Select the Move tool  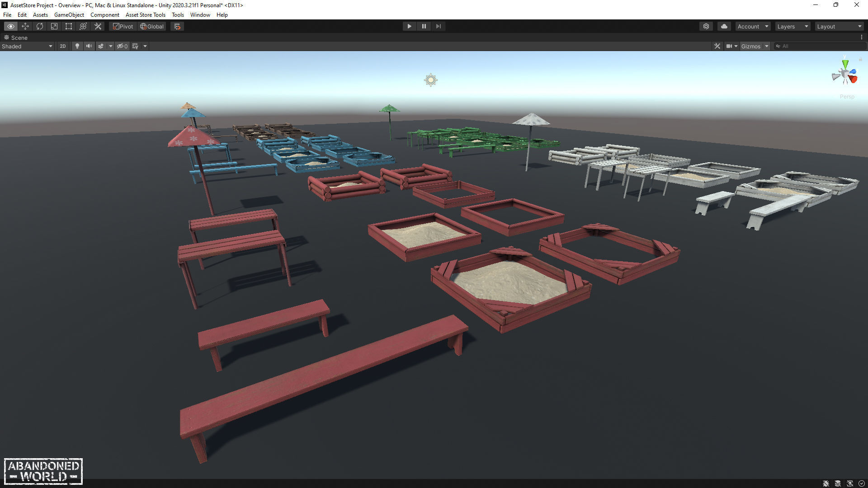coord(25,26)
